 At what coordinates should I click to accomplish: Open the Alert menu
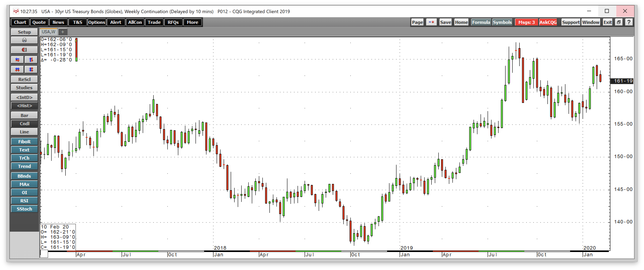point(116,22)
